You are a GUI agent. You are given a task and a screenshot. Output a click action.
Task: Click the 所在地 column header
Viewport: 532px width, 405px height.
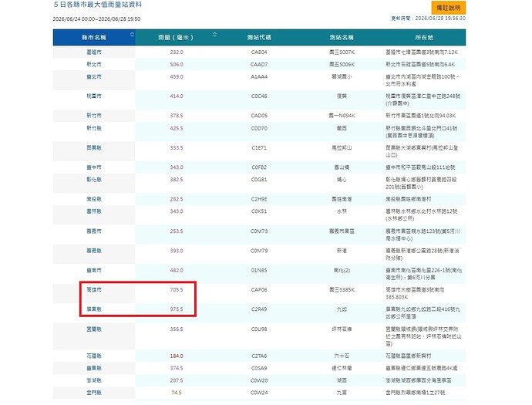click(x=424, y=37)
